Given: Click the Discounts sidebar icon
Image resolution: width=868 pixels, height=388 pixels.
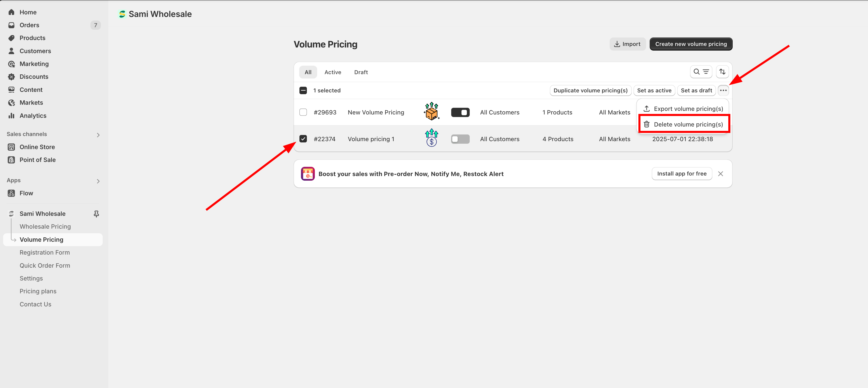Looking at the screenshot, I should click(x=12, y=77).
